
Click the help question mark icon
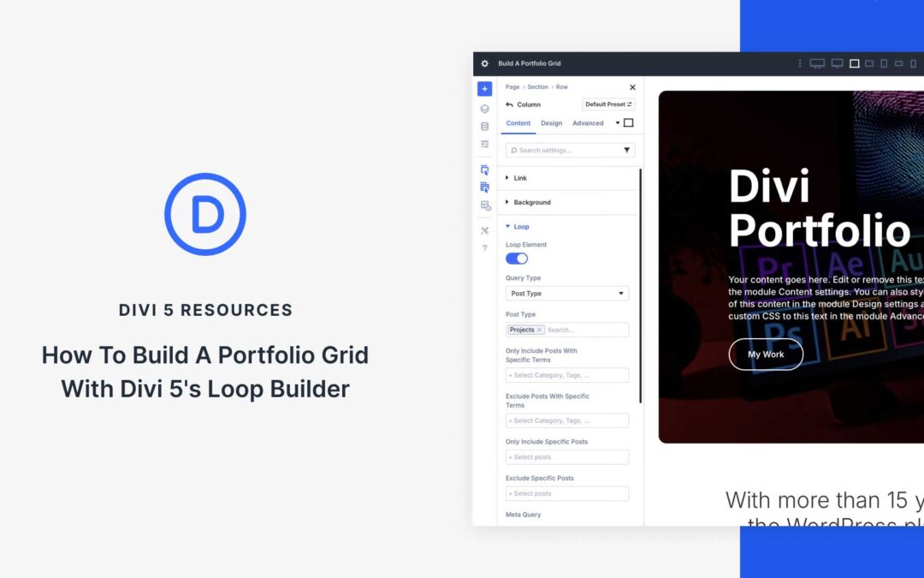[x=484, y=248]
